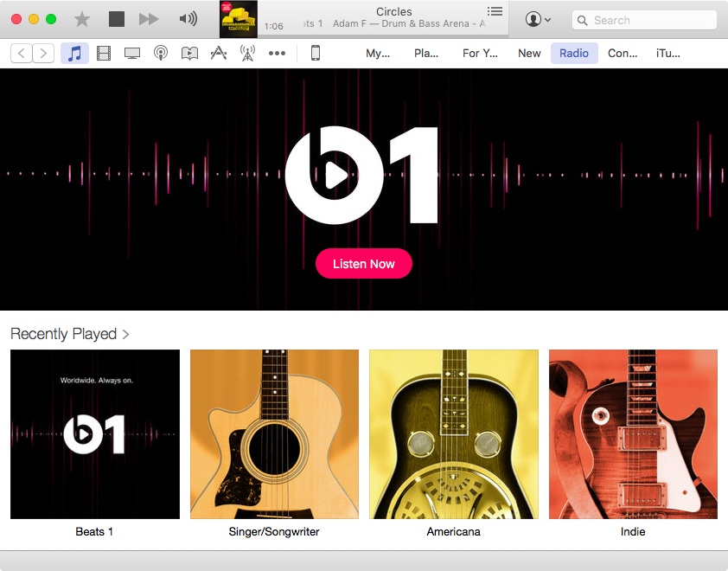Switch to Movies film icon
The width and height of the screenshot is (728, 571).
click(104, 53)
